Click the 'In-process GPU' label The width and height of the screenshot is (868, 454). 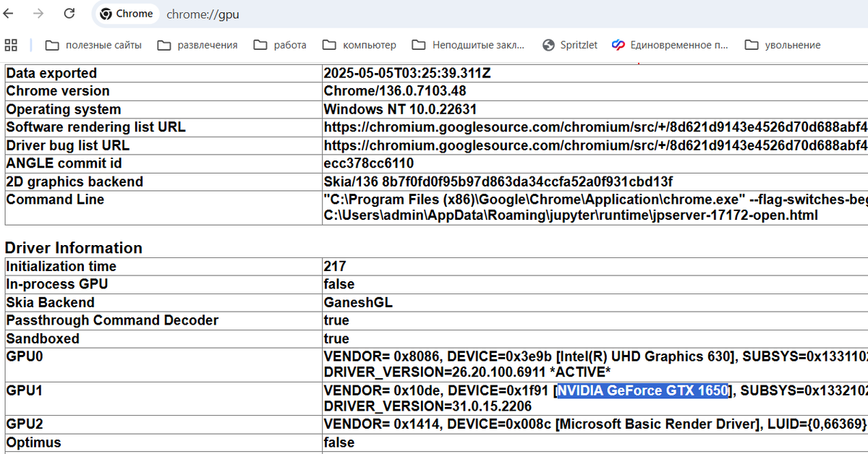[x=57, y=284]
